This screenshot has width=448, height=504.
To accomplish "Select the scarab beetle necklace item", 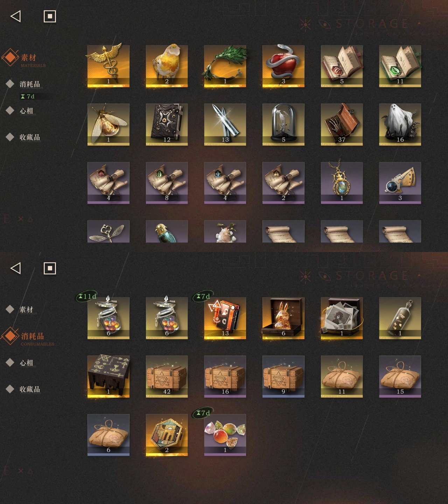I will [x=342, y=183].
